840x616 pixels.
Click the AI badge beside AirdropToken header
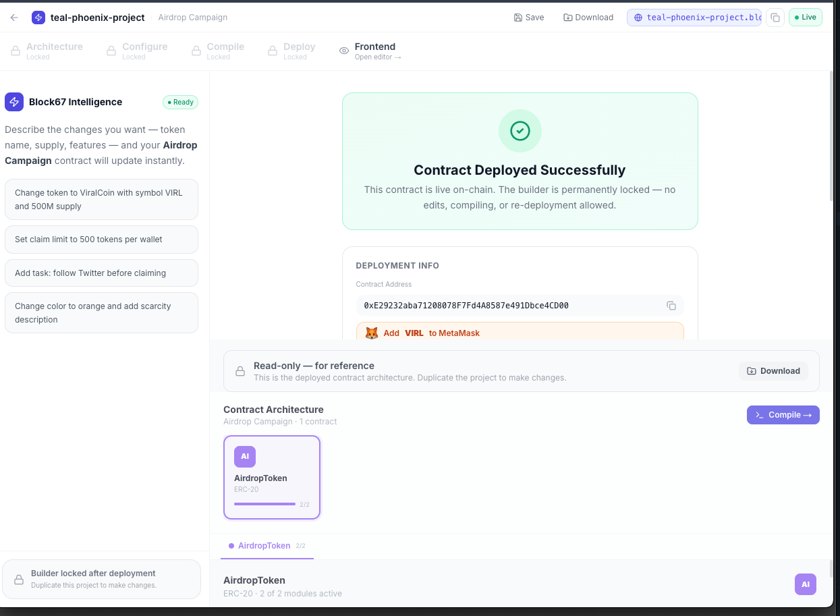[806, 584]
